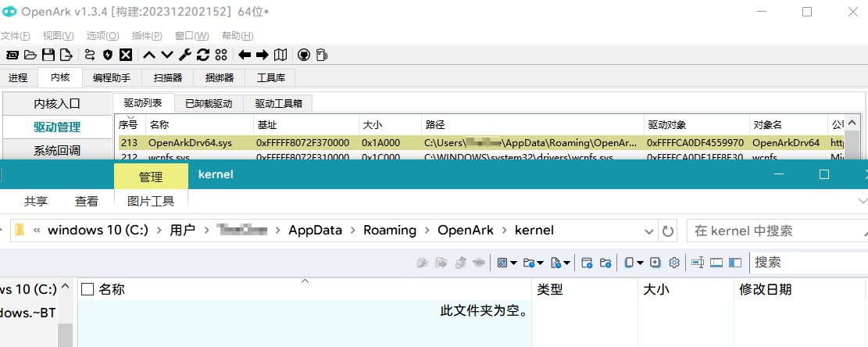This screenshot has height=347, width=868.
Task: Expand the Explorer ribbon chevron
Action: (x=863, y=201)
